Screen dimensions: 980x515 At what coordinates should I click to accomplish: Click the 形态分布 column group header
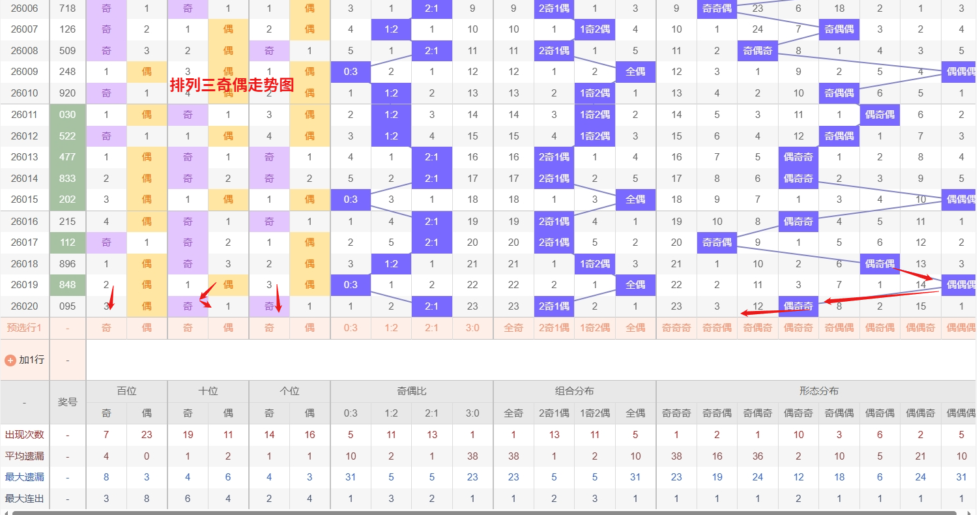point(818,391)
